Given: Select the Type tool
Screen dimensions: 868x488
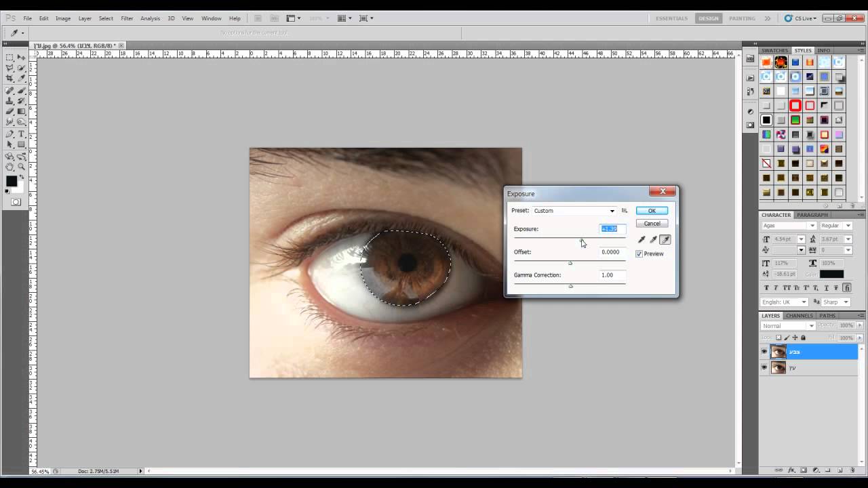Looking at the screenshot, I should point(21,134).
